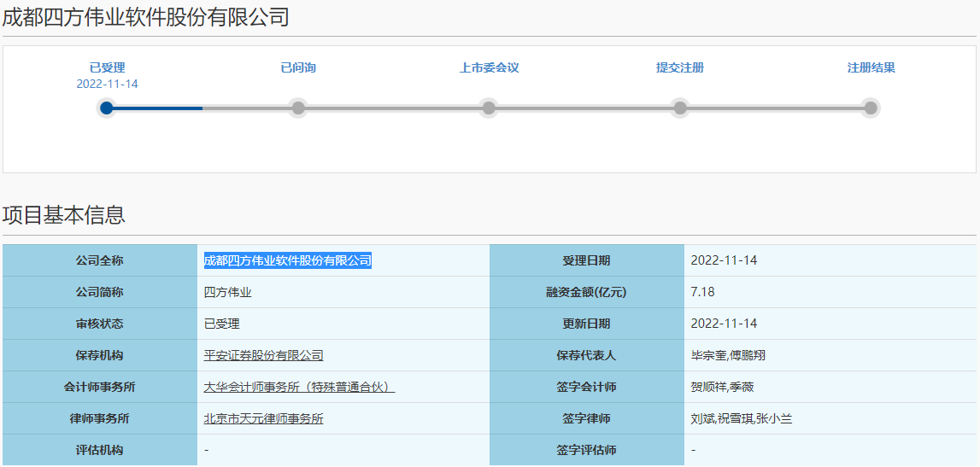Click the 项目基本信息 section heading
This screenshot has width=980, height=467.
click(x=64, y=214)
